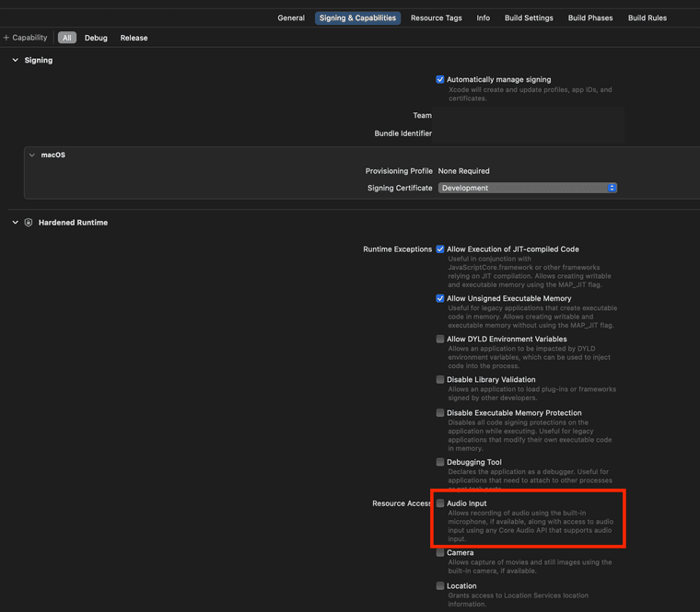700x612 pixels.
Task: Enable Allow DYLD Environment Variables
Action: (x=440, y=339)
